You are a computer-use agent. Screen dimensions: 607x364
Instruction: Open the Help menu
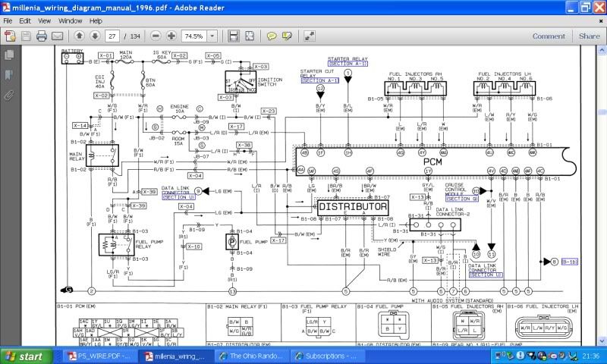click(x=96, y=21)
